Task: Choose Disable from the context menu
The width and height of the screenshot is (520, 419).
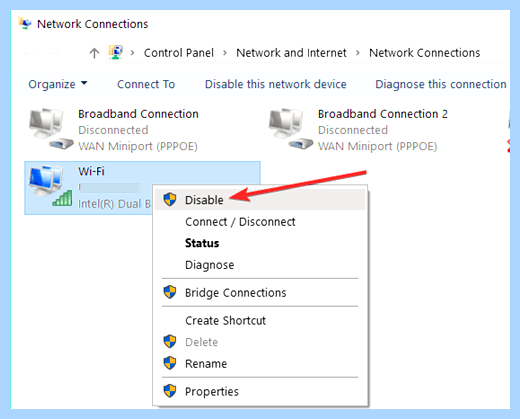Action: click(260, 200)
